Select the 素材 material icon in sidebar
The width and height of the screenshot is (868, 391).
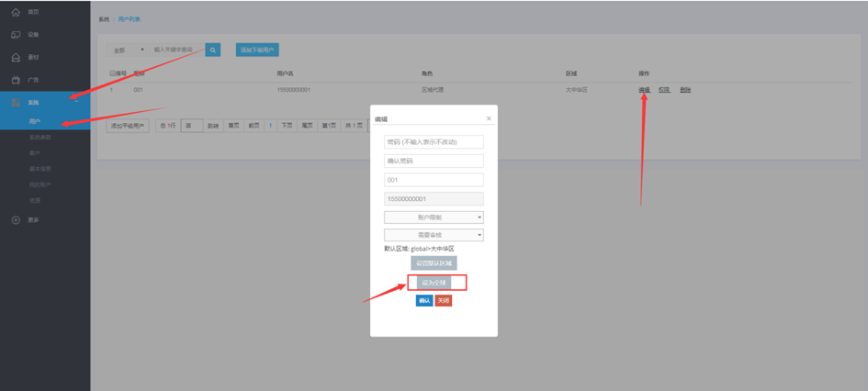[x=16, y=58]
